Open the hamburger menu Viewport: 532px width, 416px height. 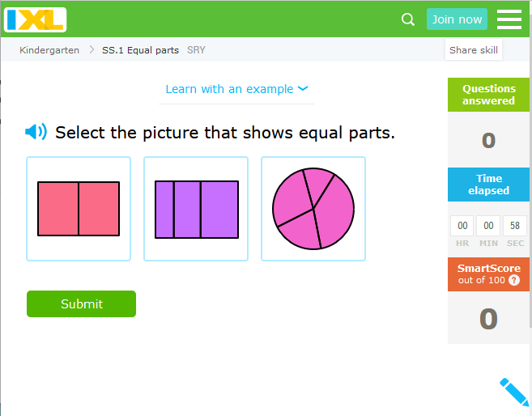click(509, 19)
